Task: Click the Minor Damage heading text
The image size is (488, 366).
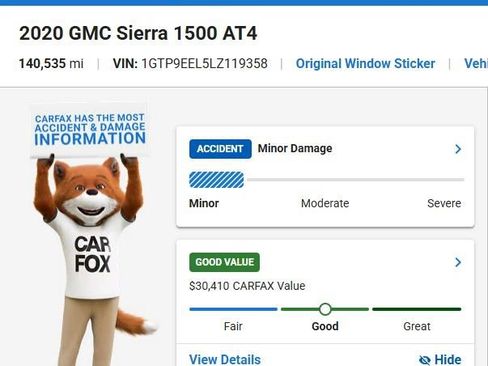Action: point(295,148)
